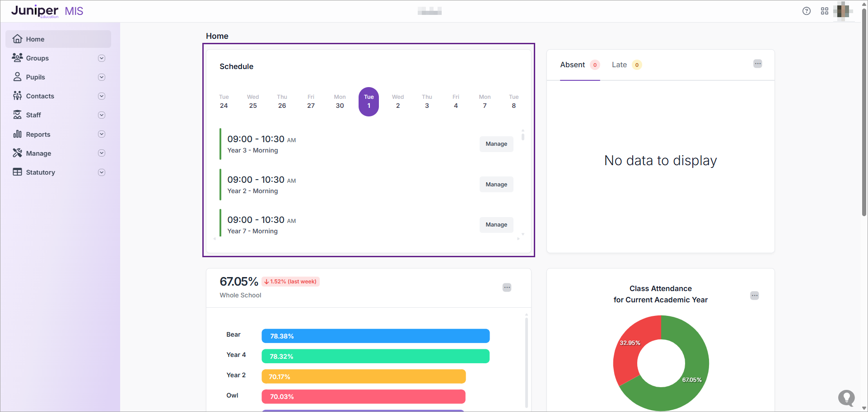Expand the Groups sidebar chevron
Image resolution: width=868 pixels, height=412 pixels.
[x=102, y=58]
